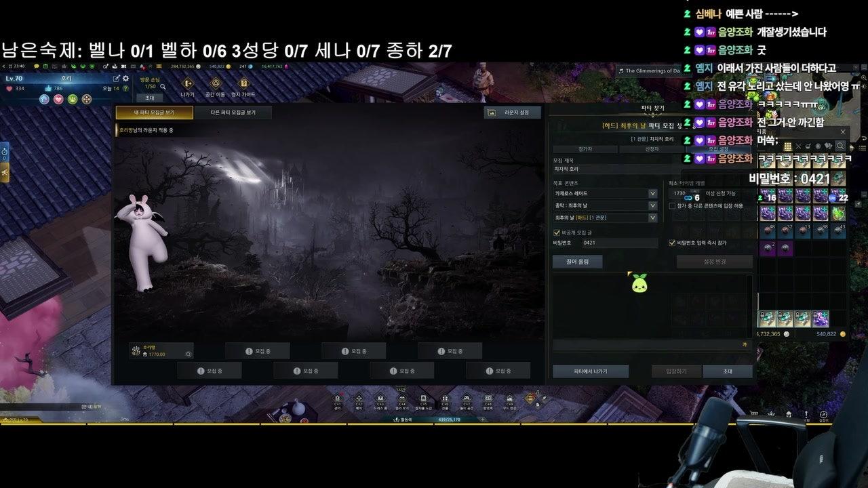Open the 라운지 설정 button
Screen dimensions: 868x488
512,113
